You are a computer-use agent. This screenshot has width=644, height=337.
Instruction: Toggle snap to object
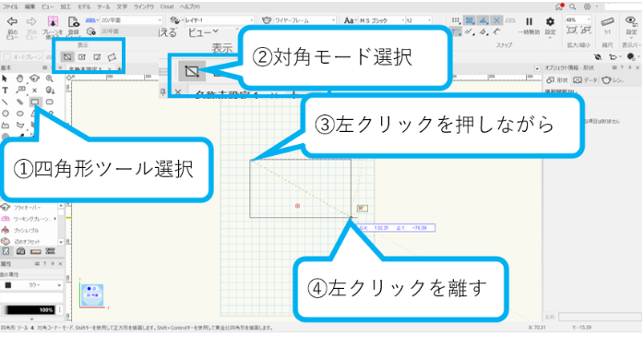(x=470, y=20)
